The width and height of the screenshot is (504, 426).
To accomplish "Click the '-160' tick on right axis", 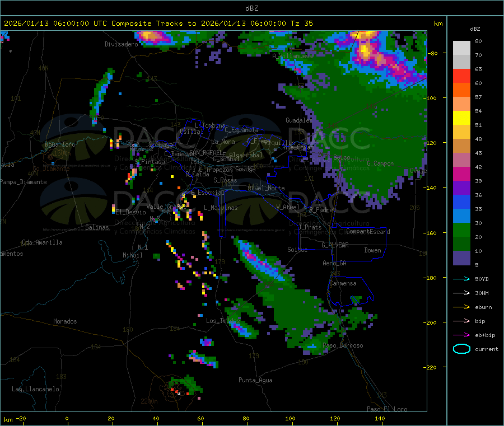I will 431,233.
